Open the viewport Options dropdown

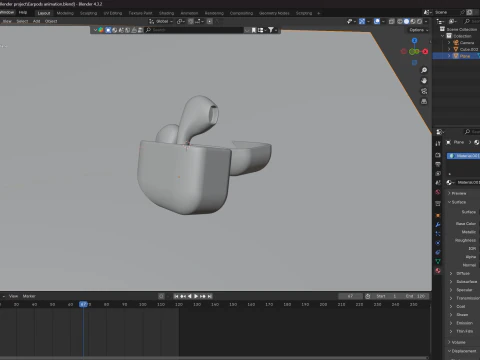(419, 30)
